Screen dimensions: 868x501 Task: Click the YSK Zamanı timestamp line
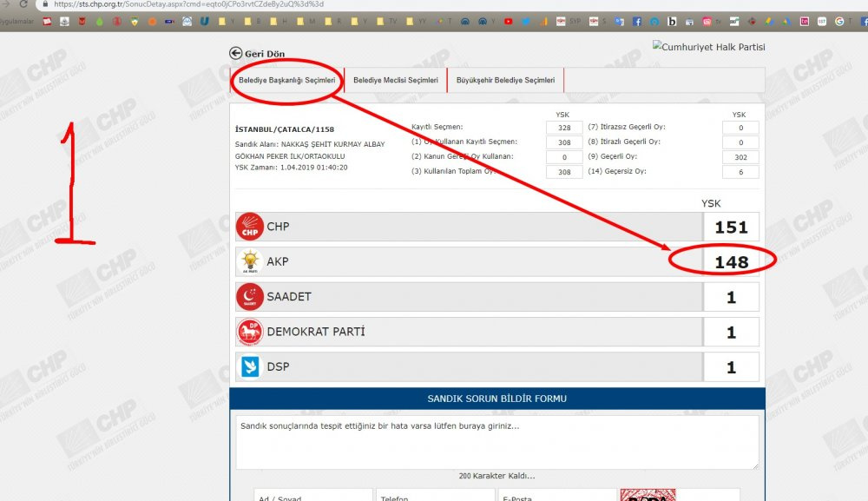(x=291, y=168)
